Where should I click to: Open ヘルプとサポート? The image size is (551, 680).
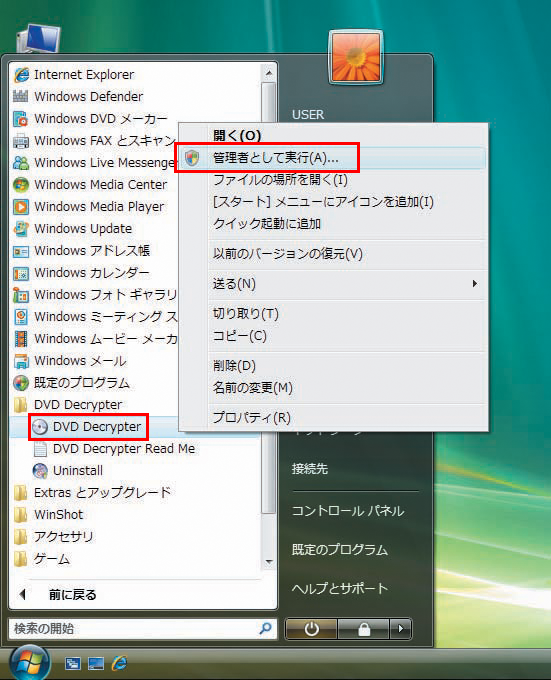[x=339, y=588]
